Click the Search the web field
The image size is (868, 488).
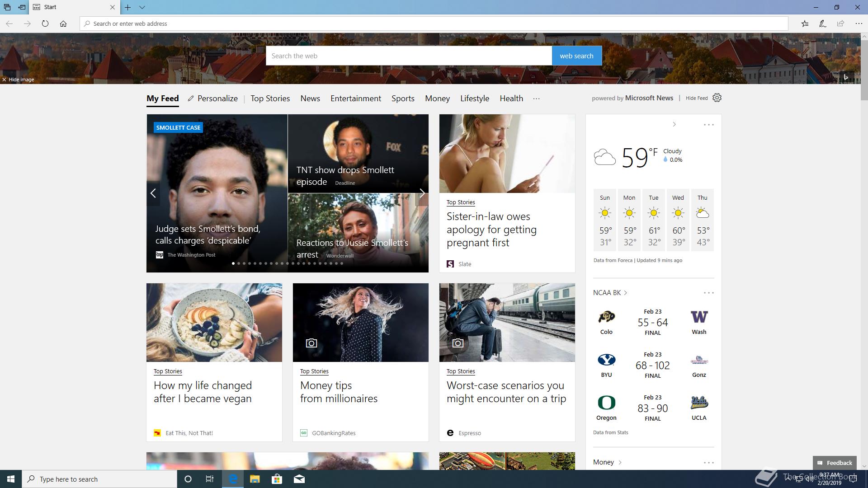[x=409, y=56]
